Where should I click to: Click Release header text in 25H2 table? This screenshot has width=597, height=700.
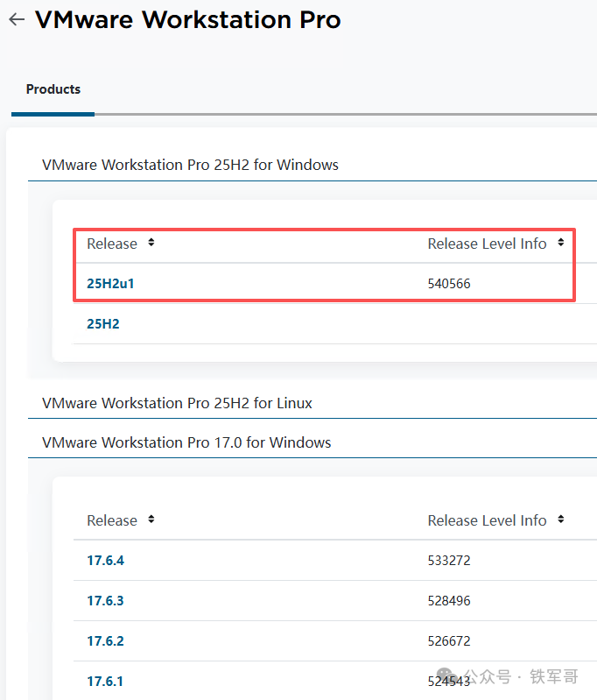[112, 244]
